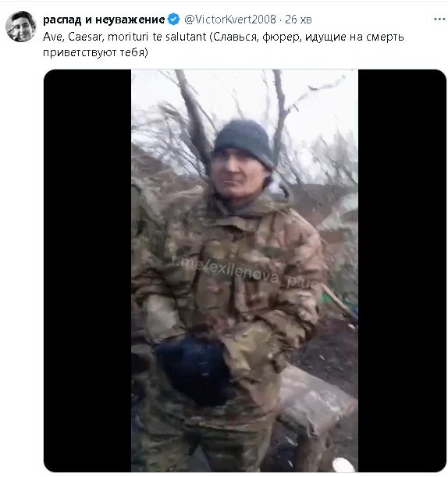The width and height of the screenshot is (448, 477).
Task: Open display name "распад и неуважение" profile
Action: tap(104, 20)
